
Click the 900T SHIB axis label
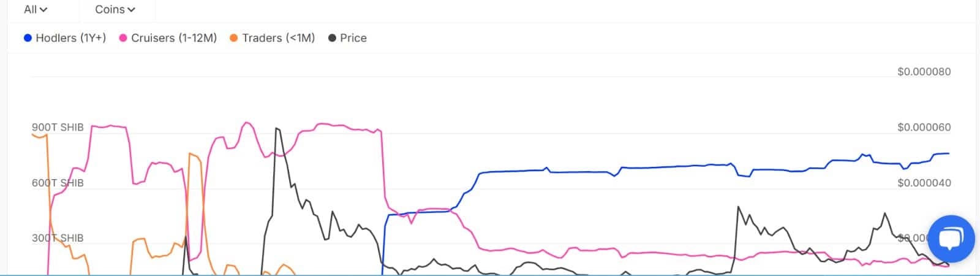(x=58, y=128)
